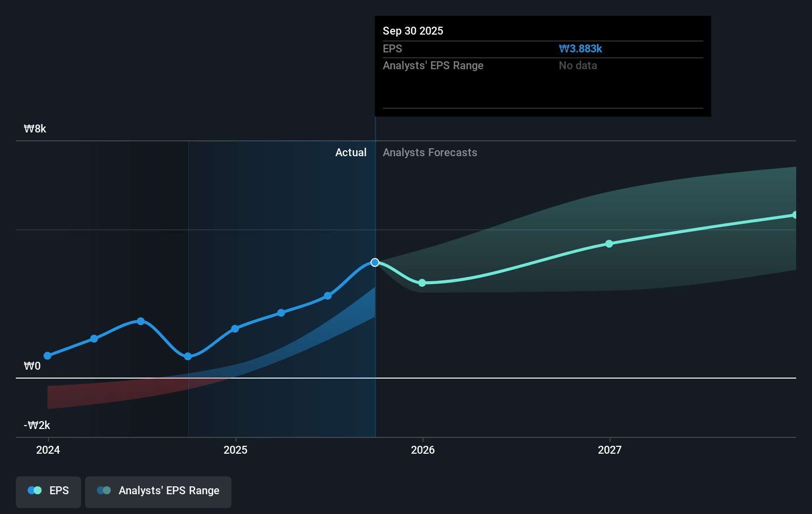
Task: Toggle the EPS legend series
Action: pyautogui.click(x=48, y=492)
